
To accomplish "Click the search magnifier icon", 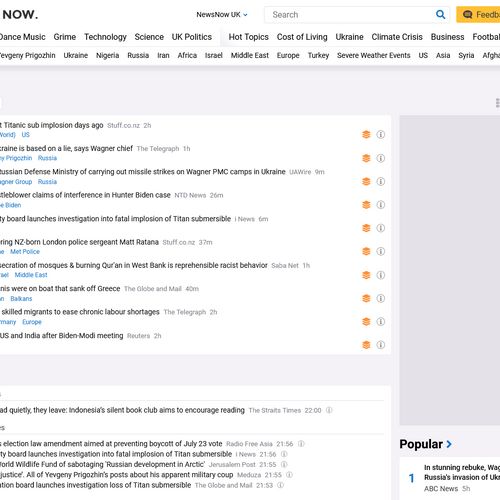I will [x=440, y=15].
